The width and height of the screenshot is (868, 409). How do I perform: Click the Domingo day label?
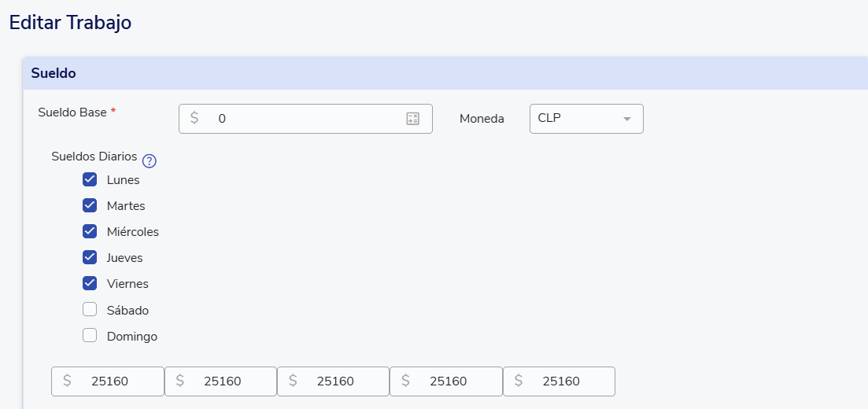click(x=132, y=337)
